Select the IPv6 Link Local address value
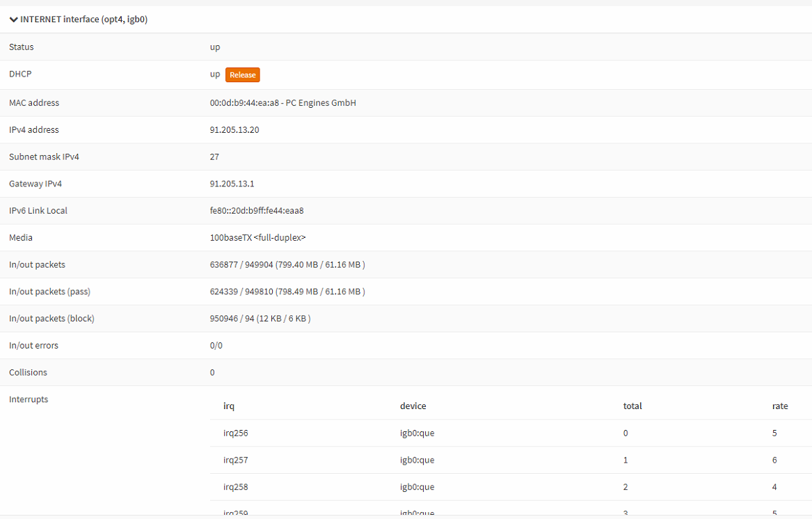812x519 pixels. point(257,211)
